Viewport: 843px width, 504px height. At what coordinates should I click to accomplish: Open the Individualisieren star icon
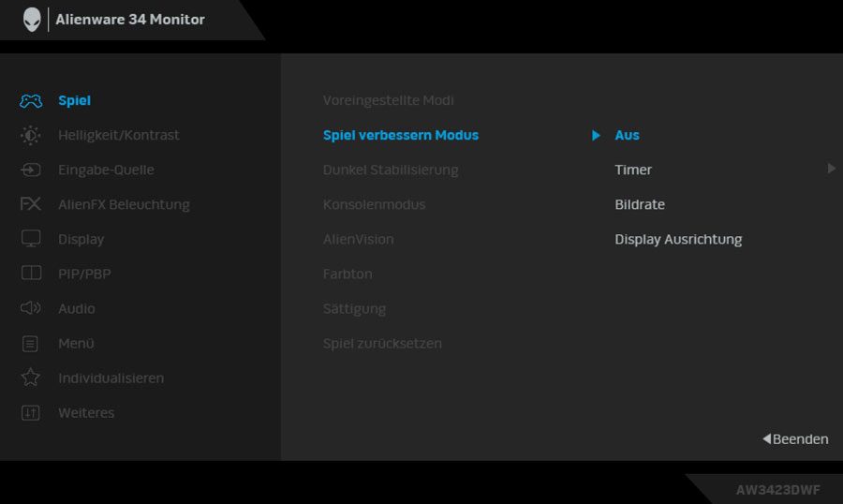coord(31,378)
